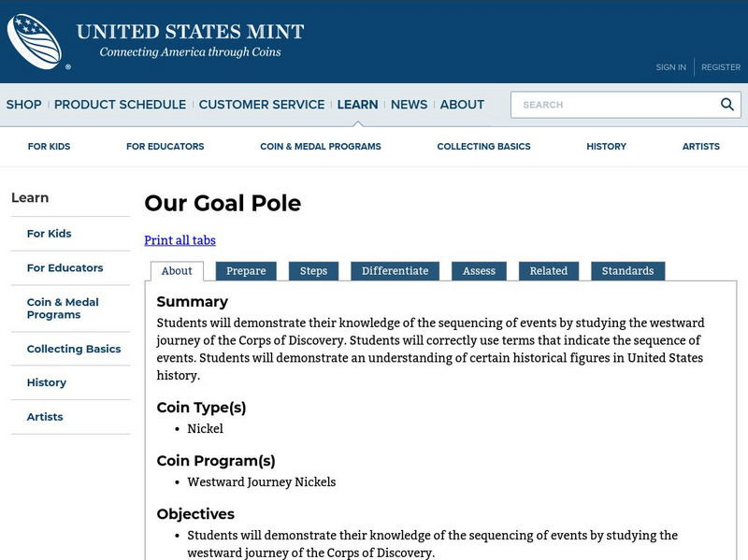Select the About tab

pyautogui.click(x=177, y=269)
